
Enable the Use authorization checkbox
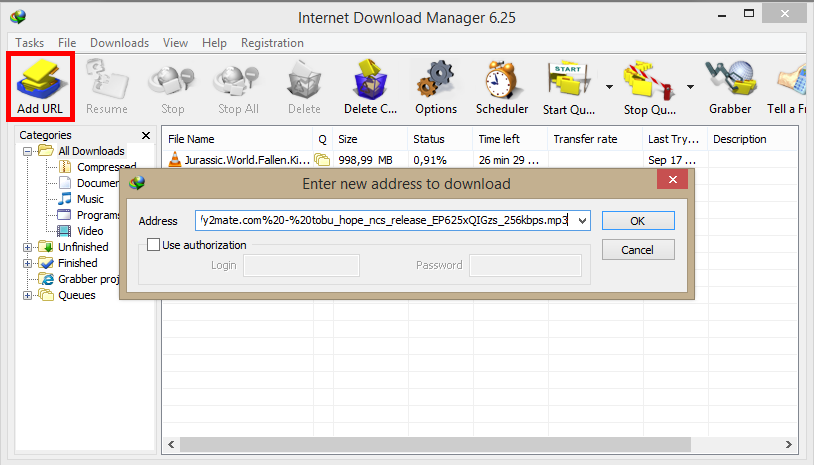(153, 244)
